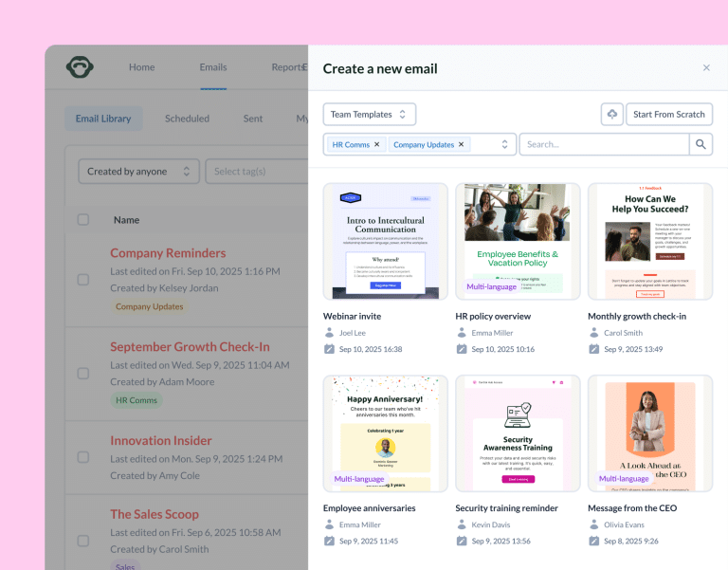Open the Team Templates dropdown
The height and width of the screenshot is (570, 728).
click(370, 114)
